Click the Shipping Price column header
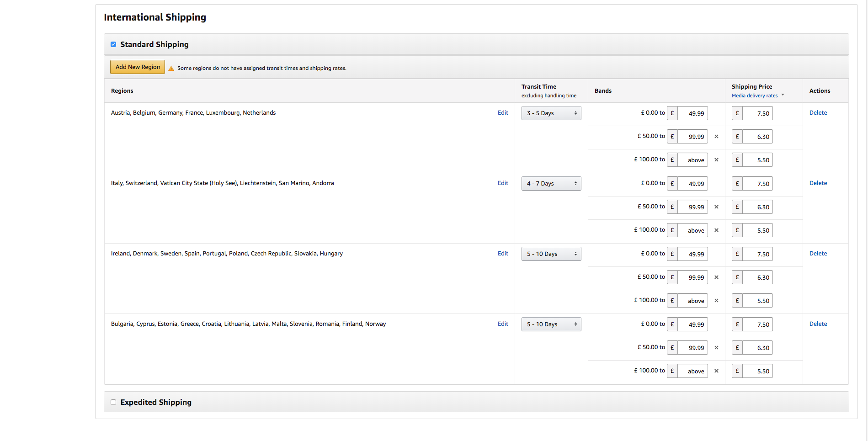 tap(752, 86)
